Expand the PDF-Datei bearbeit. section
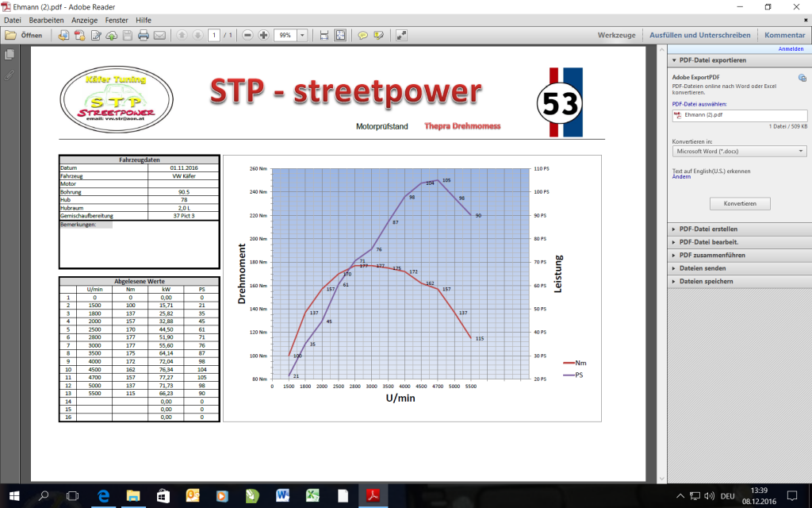 739,242
